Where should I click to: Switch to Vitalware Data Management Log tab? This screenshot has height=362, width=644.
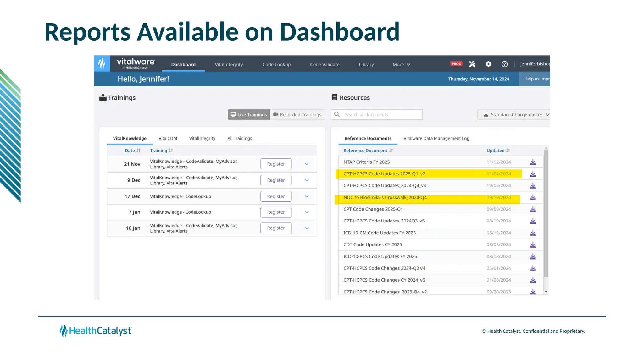click(x=436, y=138)
